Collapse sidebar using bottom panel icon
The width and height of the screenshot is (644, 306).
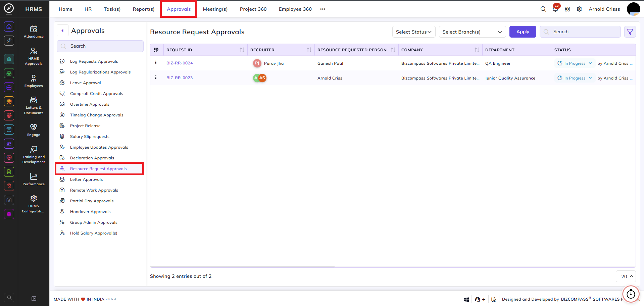point(34,299)
